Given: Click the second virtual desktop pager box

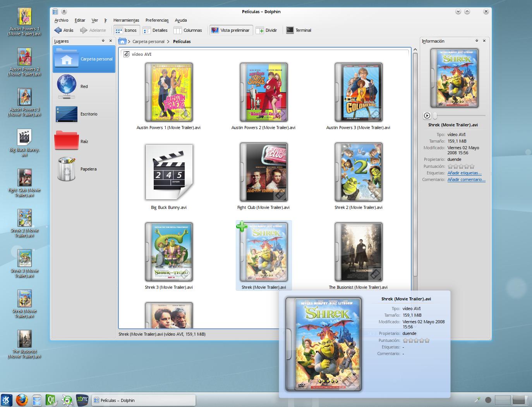Looking at the screenshot, I should pyautogui.click(x=519, y=400).
